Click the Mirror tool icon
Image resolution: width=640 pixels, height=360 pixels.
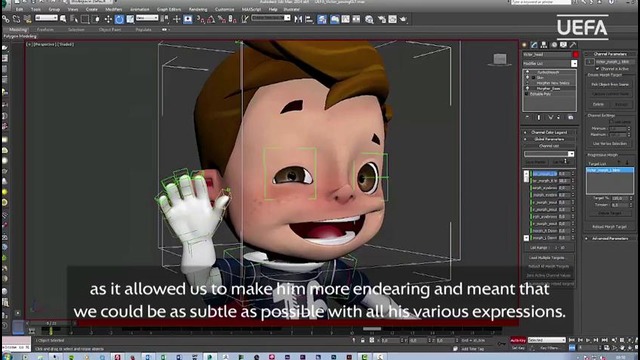(298, 19)
